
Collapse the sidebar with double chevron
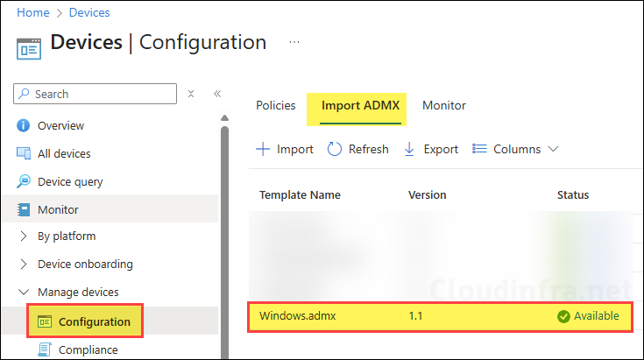[217, 94]
